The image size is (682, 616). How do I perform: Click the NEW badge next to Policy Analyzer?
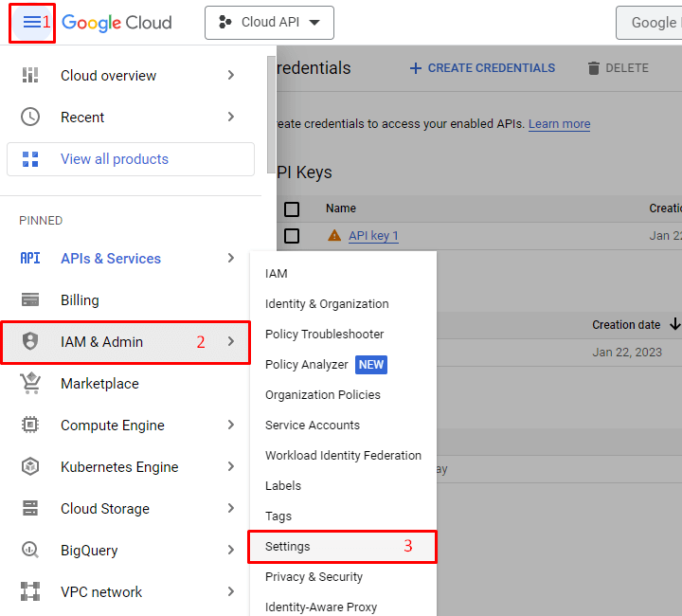tap(371, 365)
